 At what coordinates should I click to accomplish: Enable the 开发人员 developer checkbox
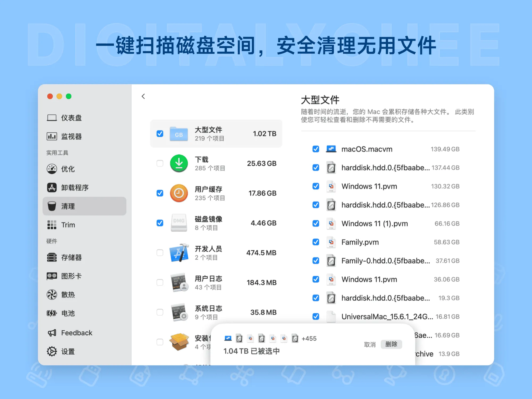(x=160, y=253)
